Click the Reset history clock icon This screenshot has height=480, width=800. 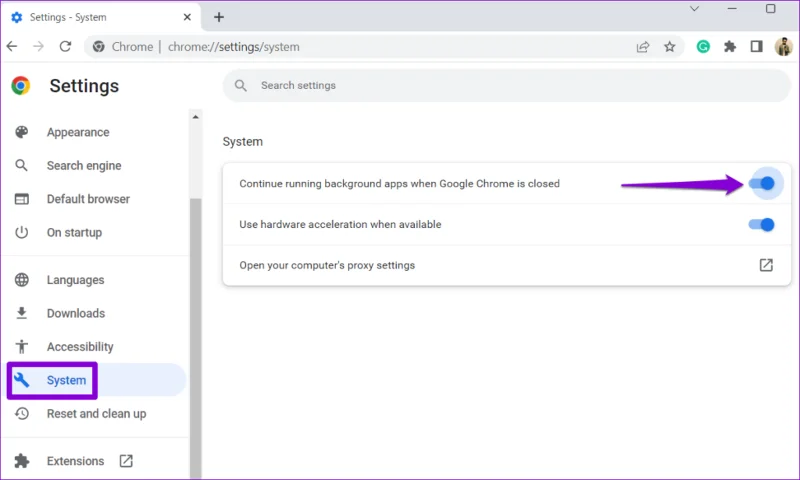pyautogui.click(x=21, y=414)
